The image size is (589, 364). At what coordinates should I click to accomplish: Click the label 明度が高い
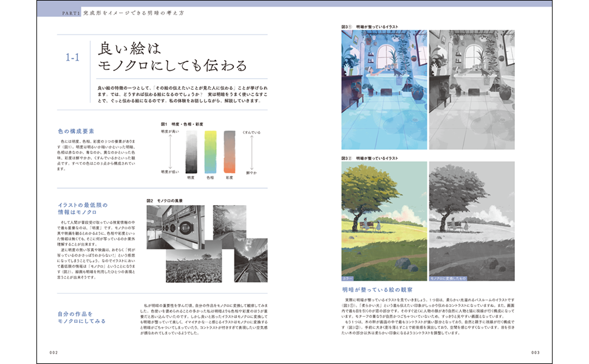[170, 132]
